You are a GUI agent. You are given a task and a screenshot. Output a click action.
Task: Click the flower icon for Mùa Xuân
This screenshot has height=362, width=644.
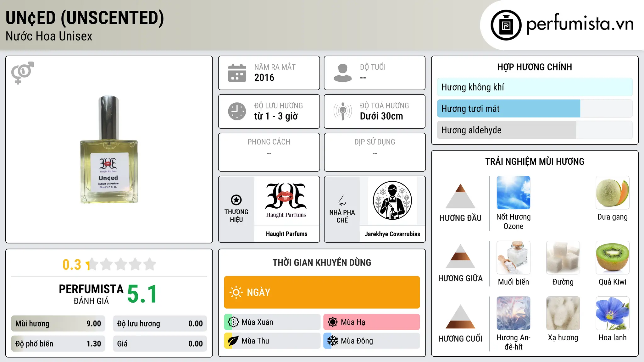coord(233,322)
